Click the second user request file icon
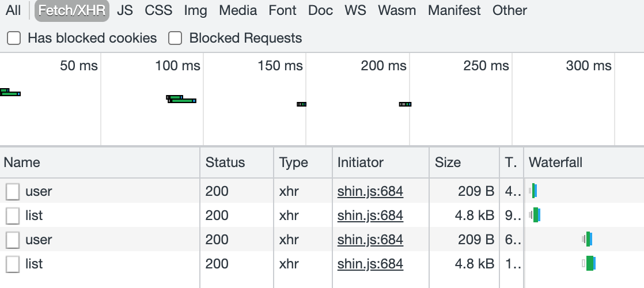 (x=13, y=240)
